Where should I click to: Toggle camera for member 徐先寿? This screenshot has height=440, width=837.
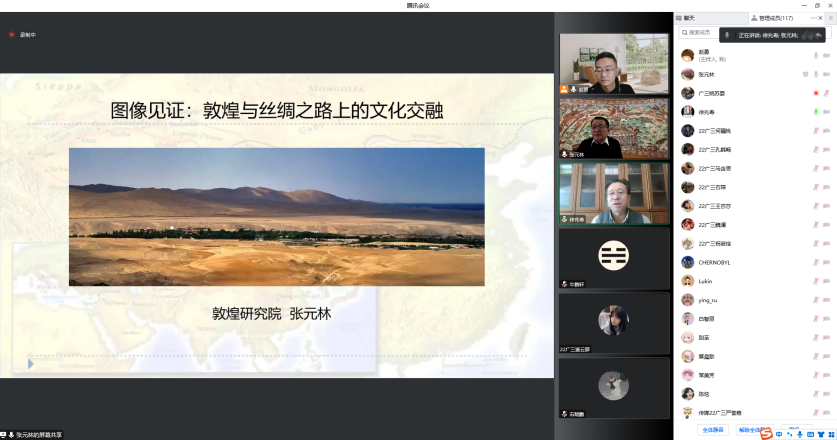pyautogui.click(x=826, y=112)
